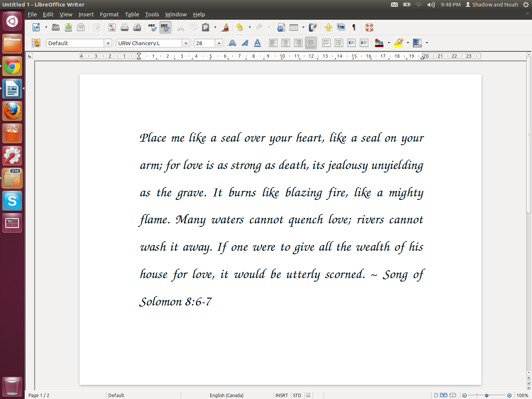Expand the paragraph style Default dropdown

coord(108,43)
